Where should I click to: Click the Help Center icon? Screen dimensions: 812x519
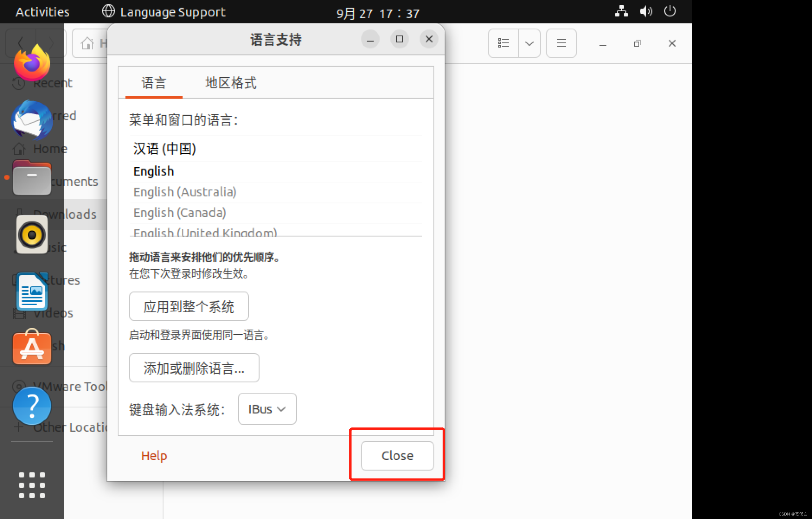(x=31, y=405)
